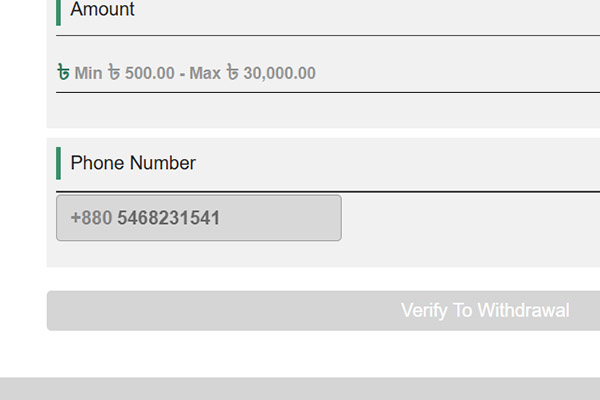Click the divider line under the Amount heading
Screen dimensions: 600x400
pos(328,35)
